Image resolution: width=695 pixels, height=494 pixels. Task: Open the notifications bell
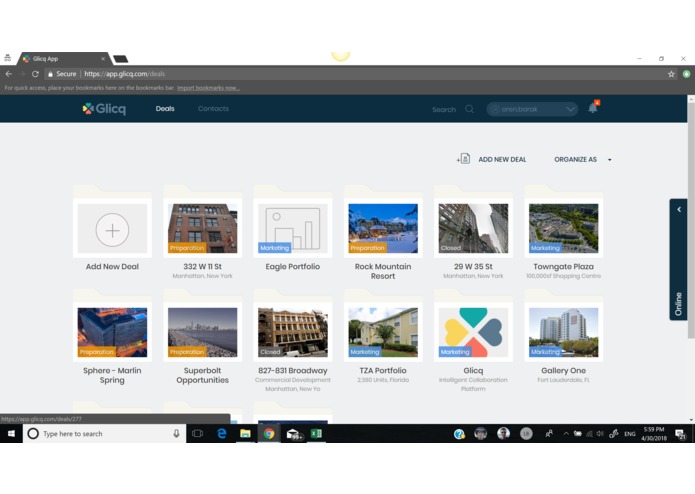[x=593, y=107]
